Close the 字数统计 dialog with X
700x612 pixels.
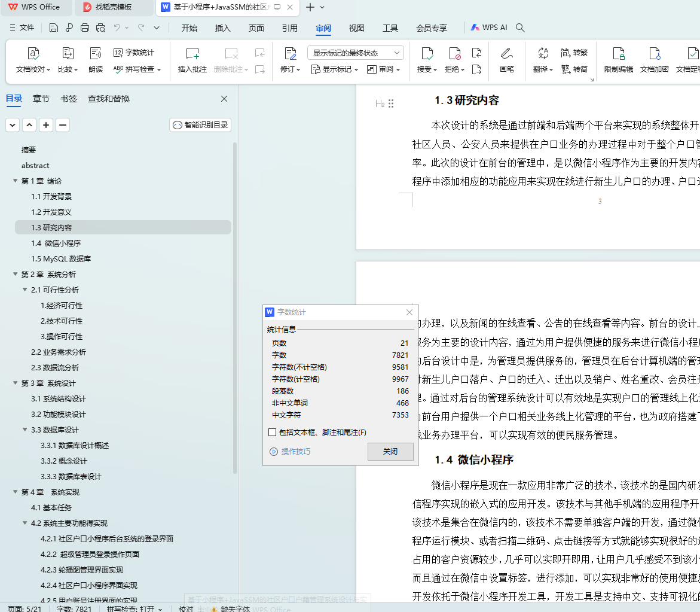click(x=409, y=312)
